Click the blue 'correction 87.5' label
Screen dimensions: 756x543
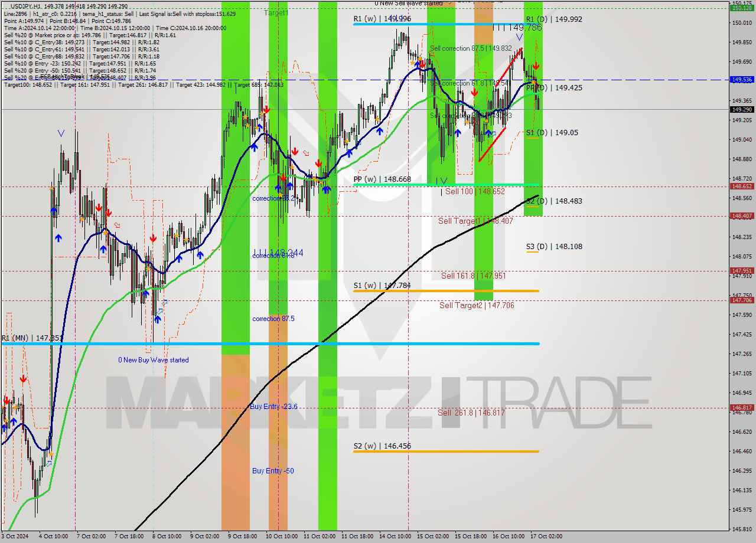coord(273,319)
